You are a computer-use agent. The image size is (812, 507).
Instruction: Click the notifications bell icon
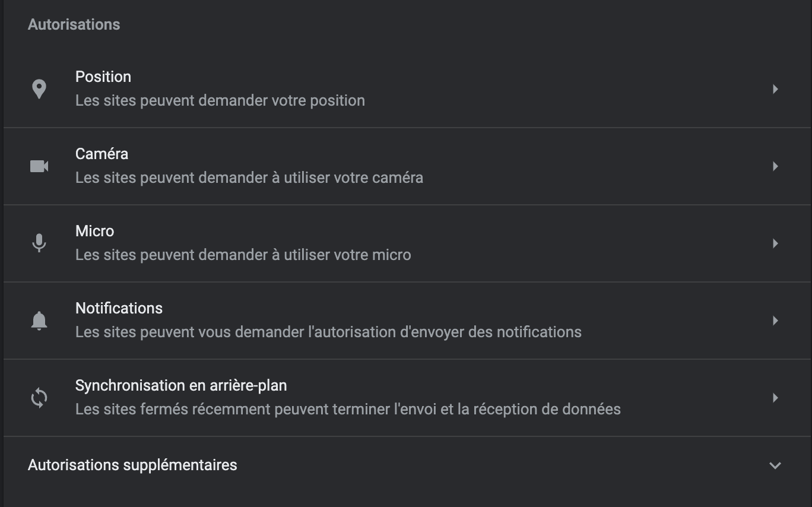click(39, 321)
